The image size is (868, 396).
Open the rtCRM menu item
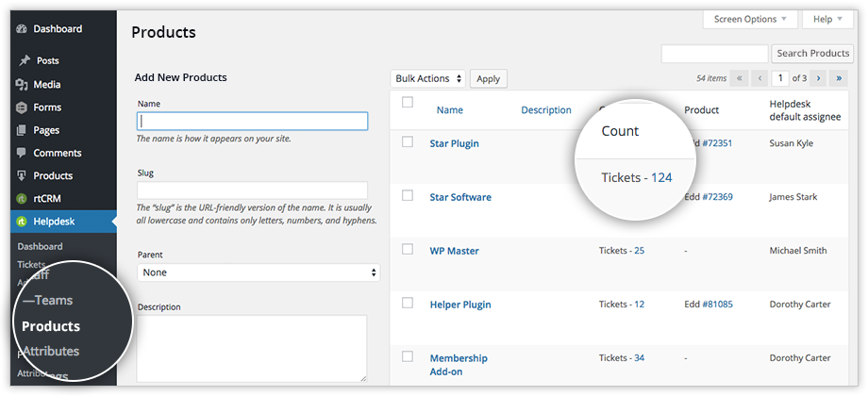pyautogui.click(x=47, y=198)
